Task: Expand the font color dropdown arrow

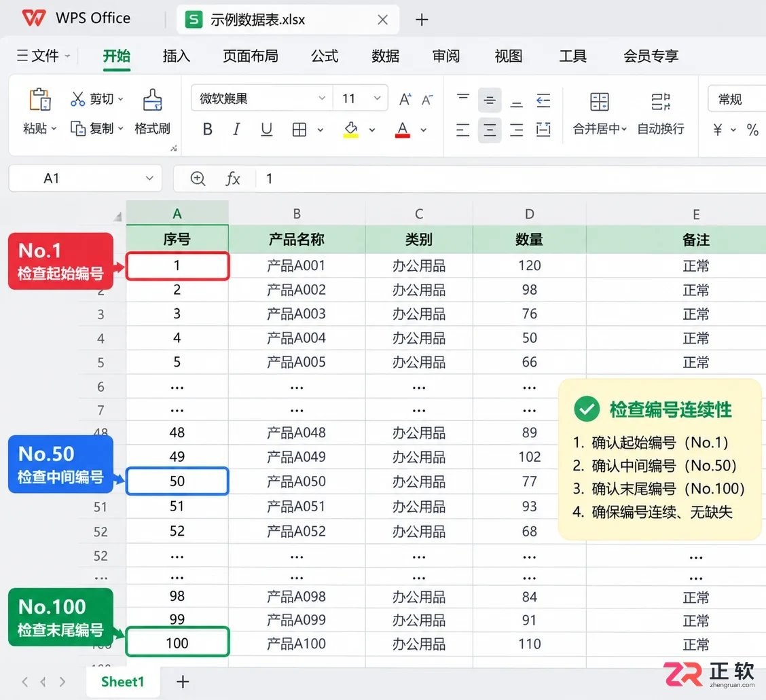Action: click(x=424, y=130)
